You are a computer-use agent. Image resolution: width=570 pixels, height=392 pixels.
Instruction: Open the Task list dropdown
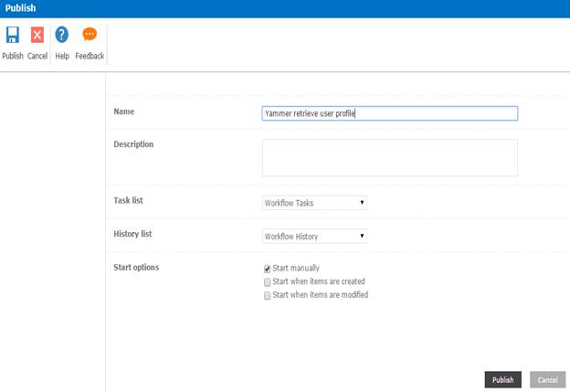coord(314,203)
